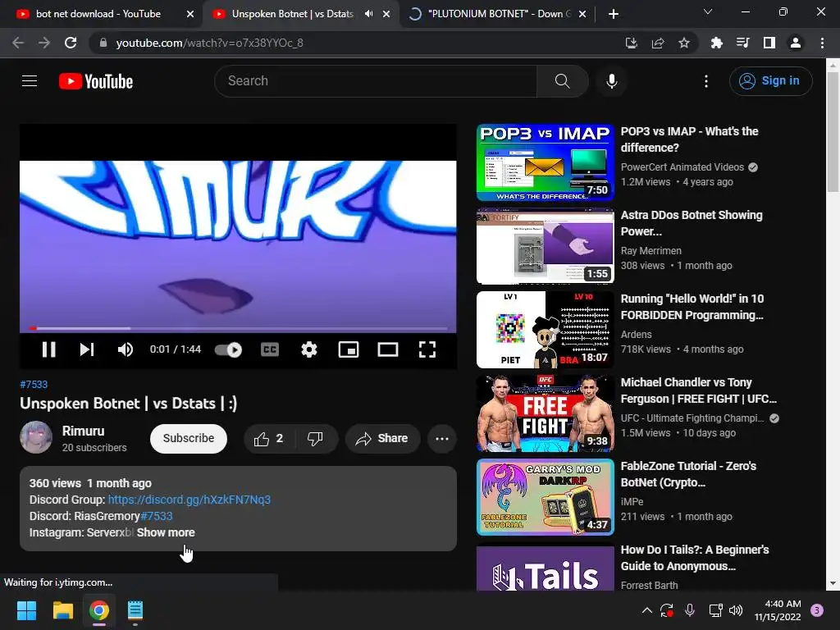Pause the video playback
This screenshot has height=630, width=840.
pos(48,349)
